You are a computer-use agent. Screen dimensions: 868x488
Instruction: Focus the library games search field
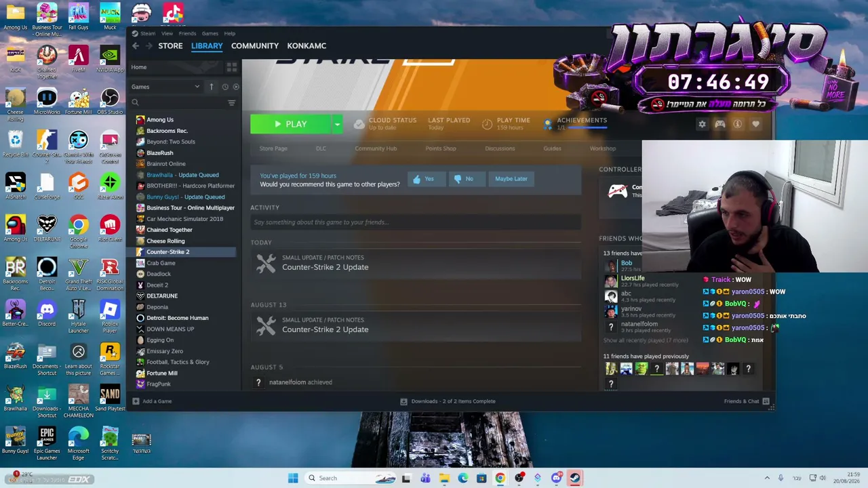click(178, 102)
